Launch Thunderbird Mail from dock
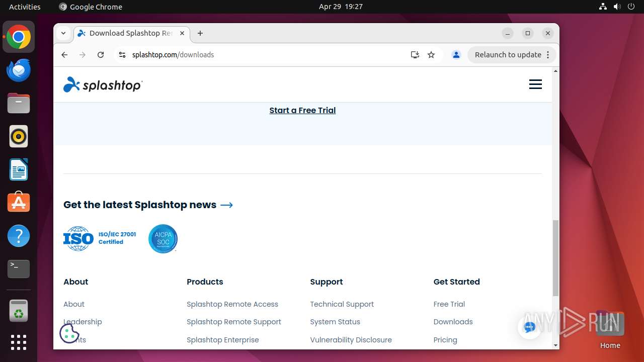The width and height of the screenshot is (644, 362). click(x=19, y=70)
